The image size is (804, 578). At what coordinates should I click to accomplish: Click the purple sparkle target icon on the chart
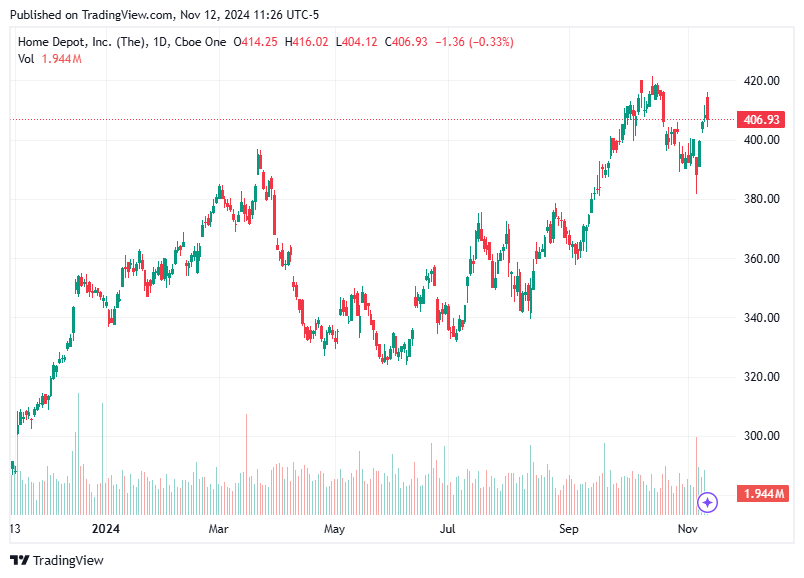(x=709, y=502)
